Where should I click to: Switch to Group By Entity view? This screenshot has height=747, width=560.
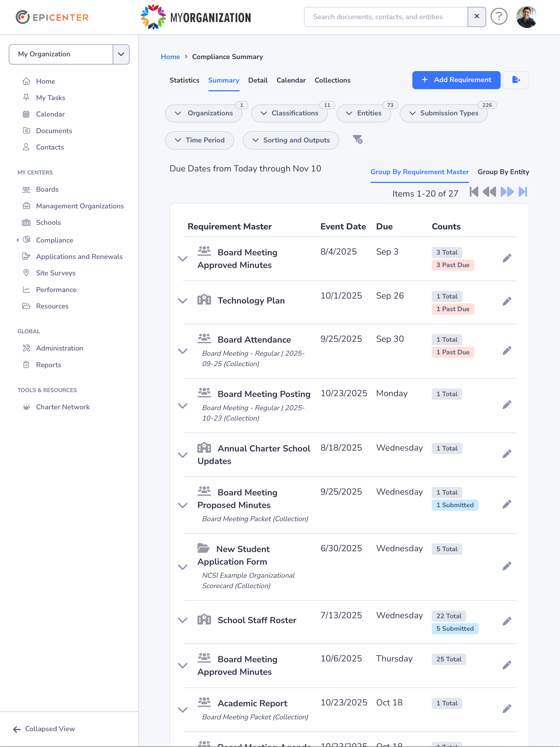[503, 172]
